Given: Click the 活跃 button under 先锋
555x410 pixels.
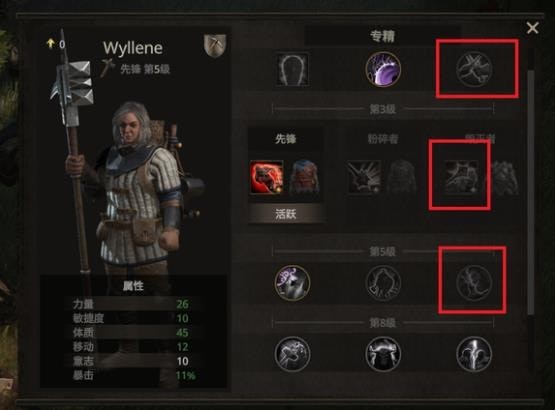Looking at the screenshot, I should tap(286, 214).
